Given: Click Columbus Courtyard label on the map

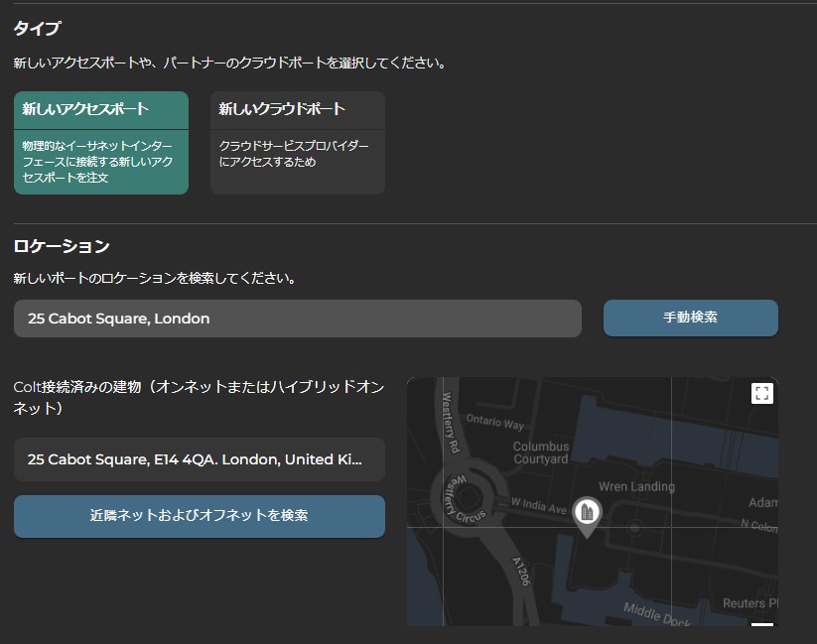Looking at the screenshot, I should coord(541,453).
